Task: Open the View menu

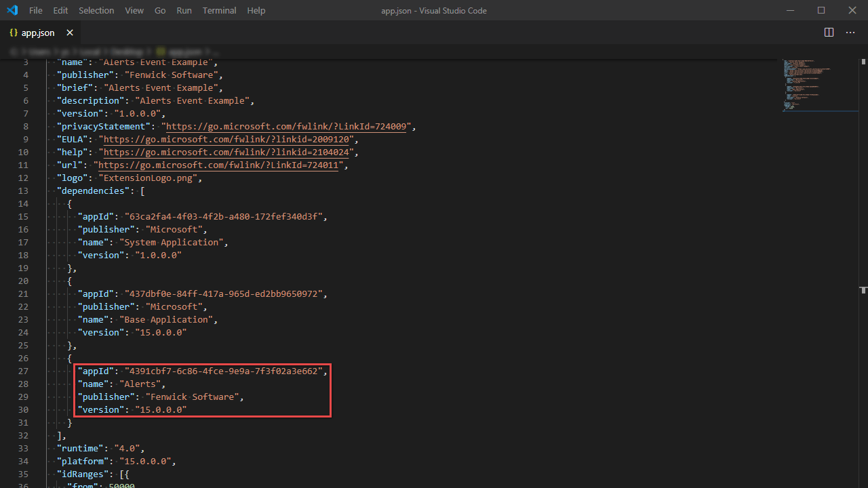Action: pos(134,10)
